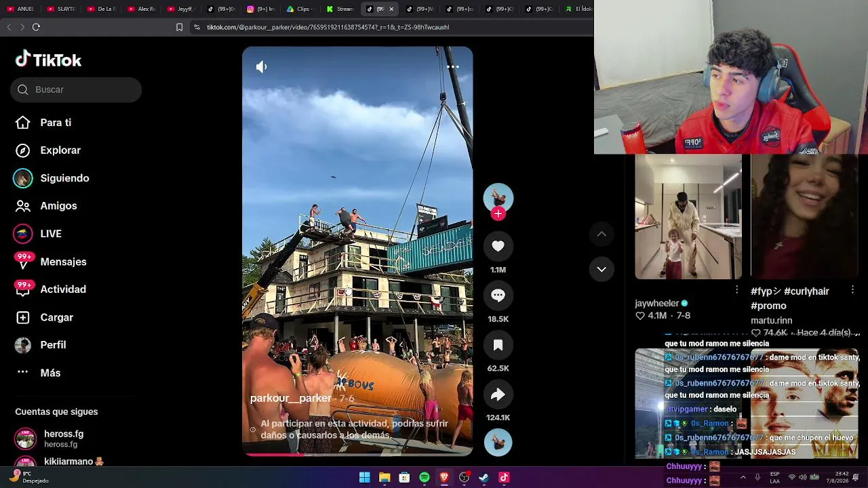Seek on the video progress bar
The image size is (868, 488).
tap(357, 455)
